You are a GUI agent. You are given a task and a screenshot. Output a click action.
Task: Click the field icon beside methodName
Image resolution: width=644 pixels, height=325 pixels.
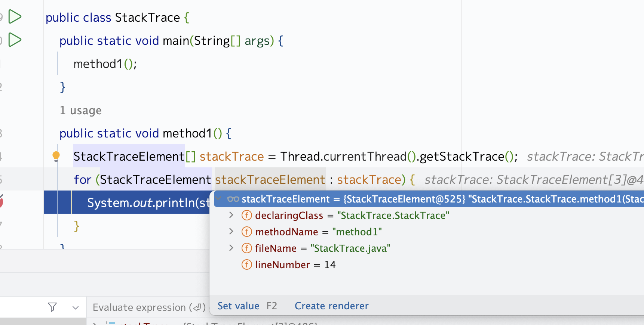246,232
